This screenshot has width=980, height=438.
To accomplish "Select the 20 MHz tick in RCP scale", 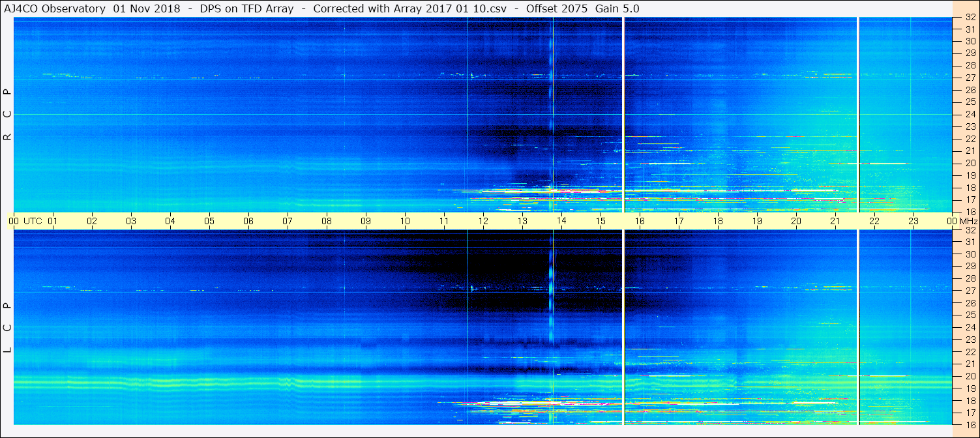I will [970, 163].
